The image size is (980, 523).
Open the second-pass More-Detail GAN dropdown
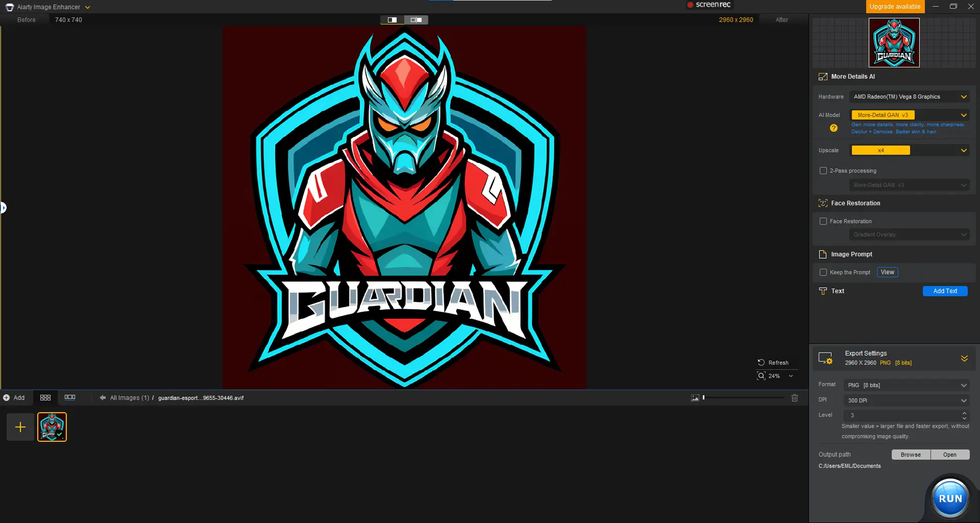coord(910,185)
